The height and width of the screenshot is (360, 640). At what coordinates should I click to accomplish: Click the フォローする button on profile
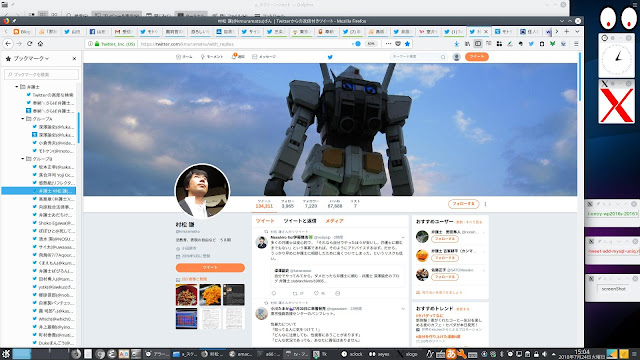[463, 204]
